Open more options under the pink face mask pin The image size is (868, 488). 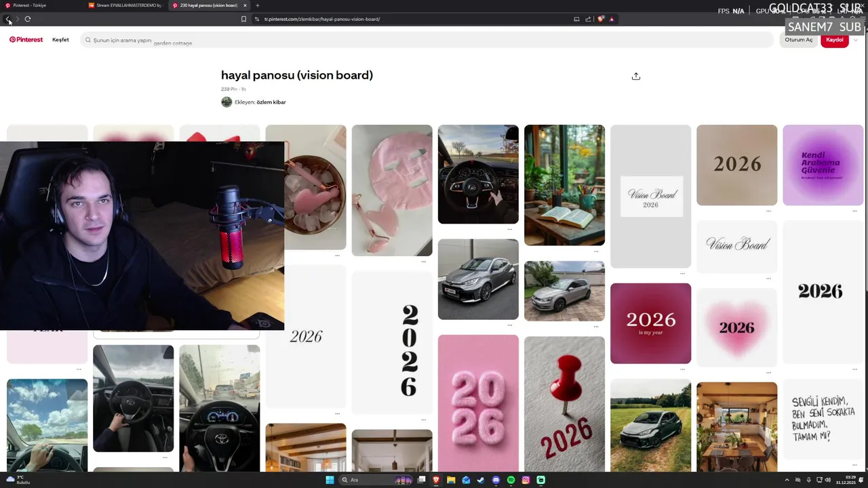point(423,262)
